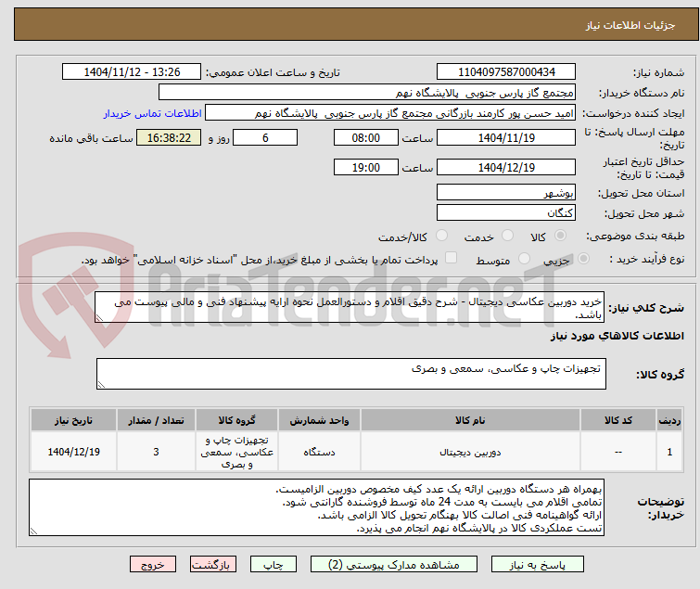Click the validity time 19:00 field
The height and width of the screenshot is (589, 700).
pos(366,167)
